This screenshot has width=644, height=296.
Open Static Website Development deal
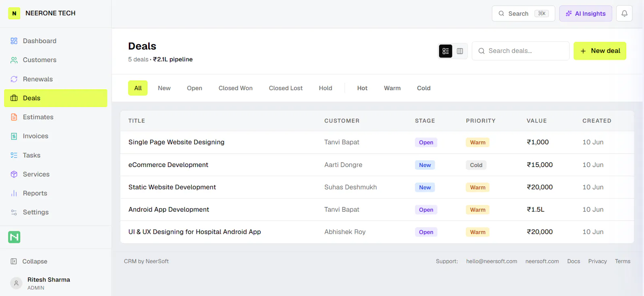pos(172,187)
